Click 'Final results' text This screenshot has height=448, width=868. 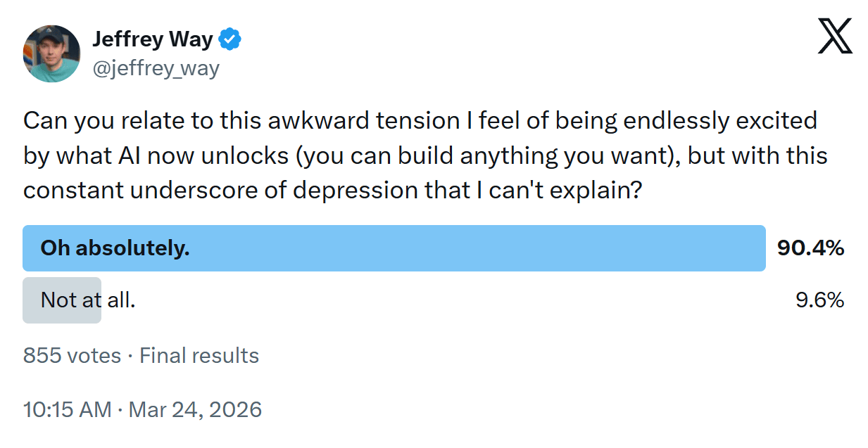[x=199, y=356]
